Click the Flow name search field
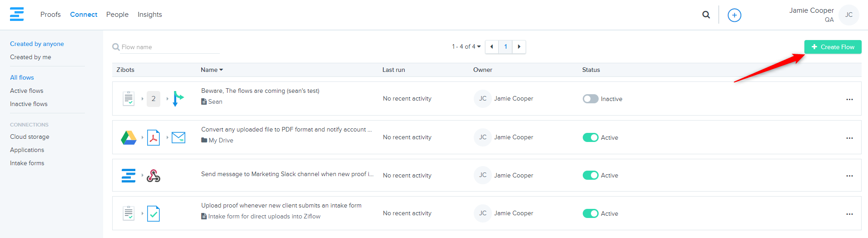This screenshot has width=868, height=238. (168, 47)
